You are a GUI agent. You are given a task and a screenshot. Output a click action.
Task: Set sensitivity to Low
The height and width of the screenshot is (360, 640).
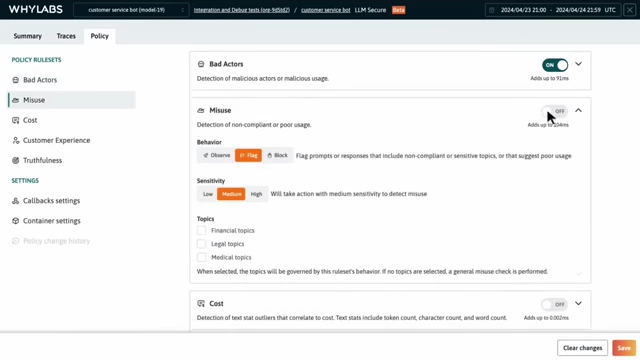pos(208,194)
